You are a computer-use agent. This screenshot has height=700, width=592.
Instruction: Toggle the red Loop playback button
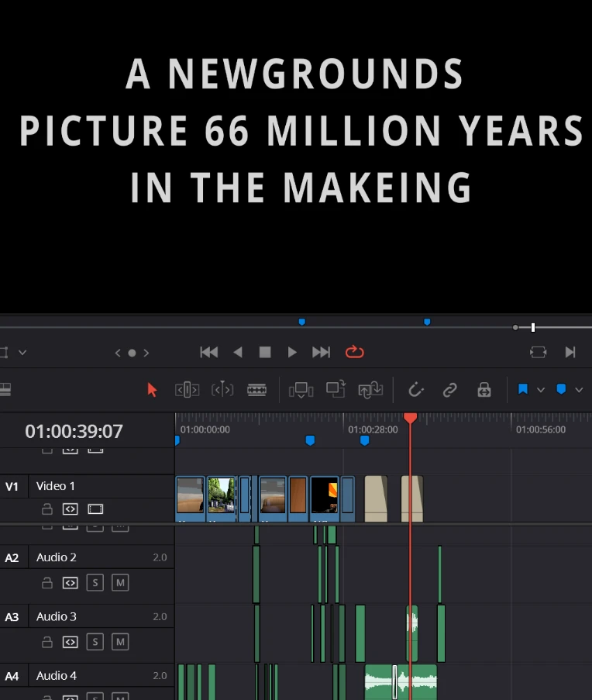point(355,352)
